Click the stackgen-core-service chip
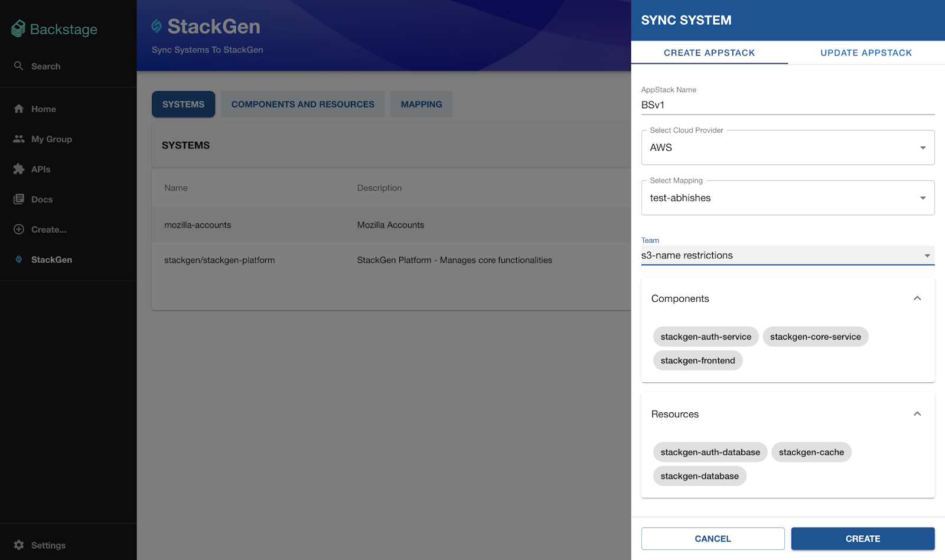 [815, 337]
